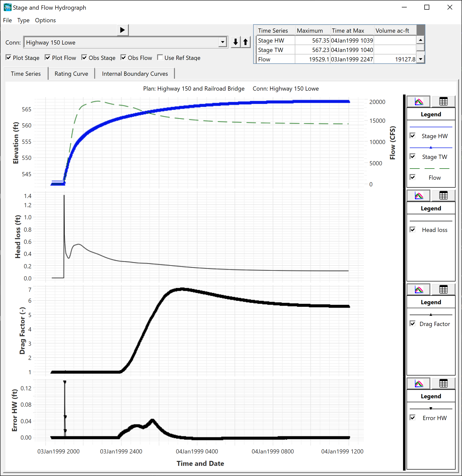462x476 pixels.
Task: Select the chart icon above the Drag Factor legend
Action: [x=418, y=289]
